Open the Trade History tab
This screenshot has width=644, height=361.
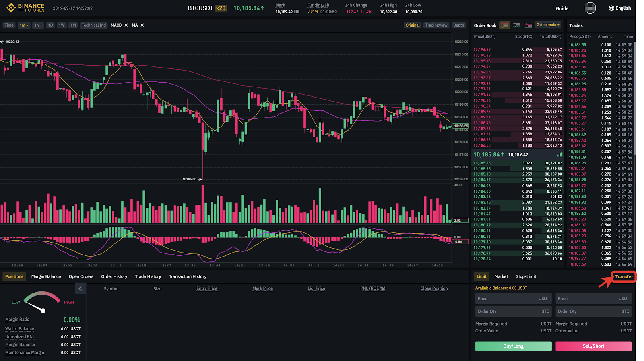(148, 276)
